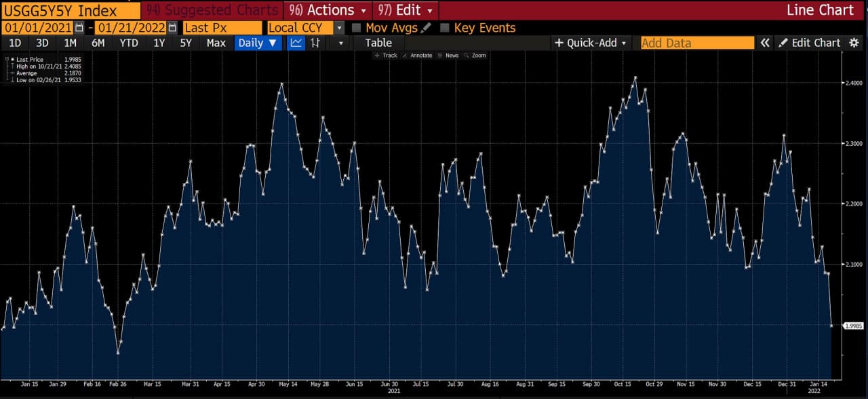
Task: Open the Quick-Add dropdown
Action: [591, 43]
